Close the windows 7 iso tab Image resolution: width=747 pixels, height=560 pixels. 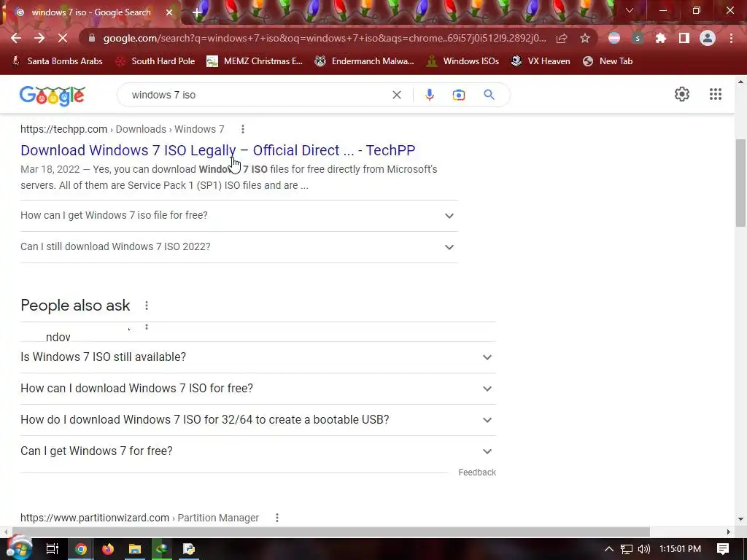point(169,12)
